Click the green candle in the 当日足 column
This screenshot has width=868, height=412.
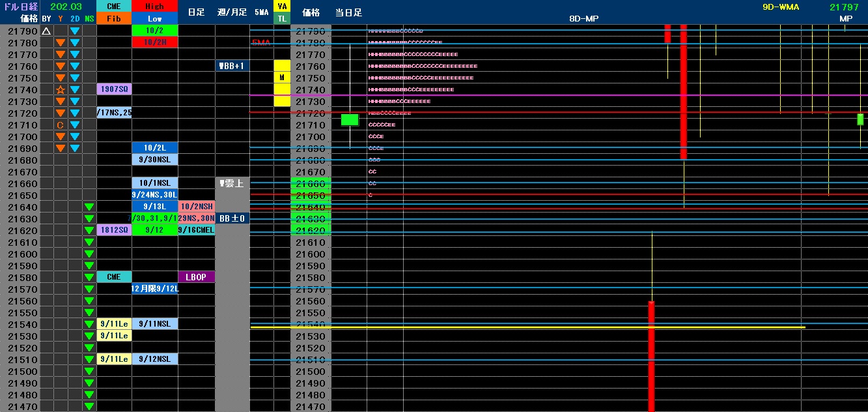(350, 120)
